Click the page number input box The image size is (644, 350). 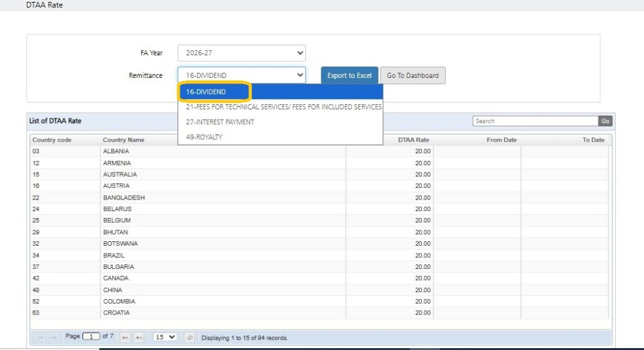pos(91,336)
